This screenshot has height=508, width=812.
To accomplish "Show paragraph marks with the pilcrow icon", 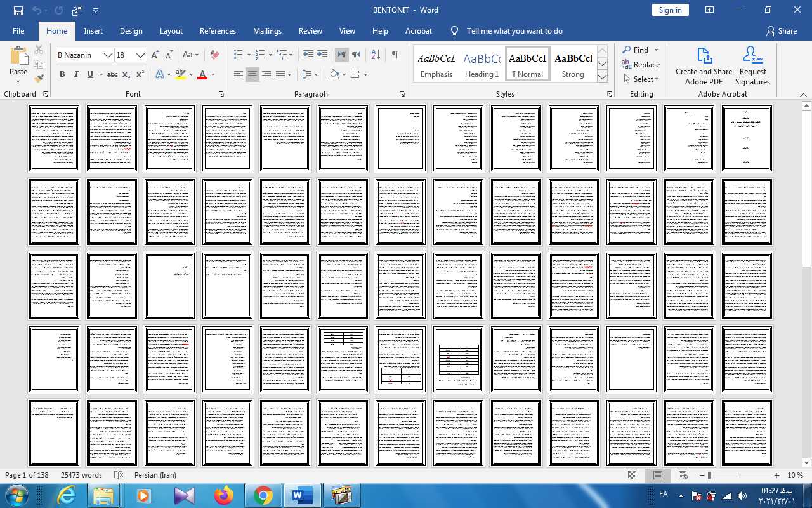I will tap(395, 55).
